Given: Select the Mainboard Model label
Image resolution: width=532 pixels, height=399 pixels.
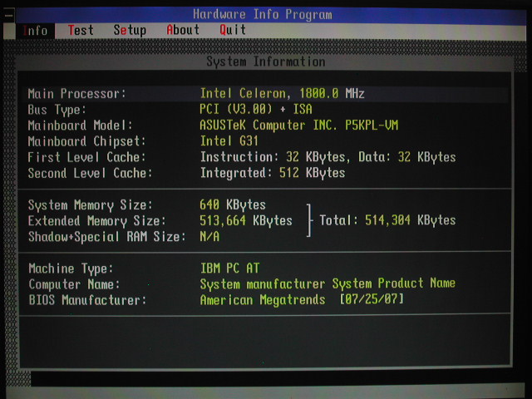Looking at the screenshot, I should (x=80, y=126).
